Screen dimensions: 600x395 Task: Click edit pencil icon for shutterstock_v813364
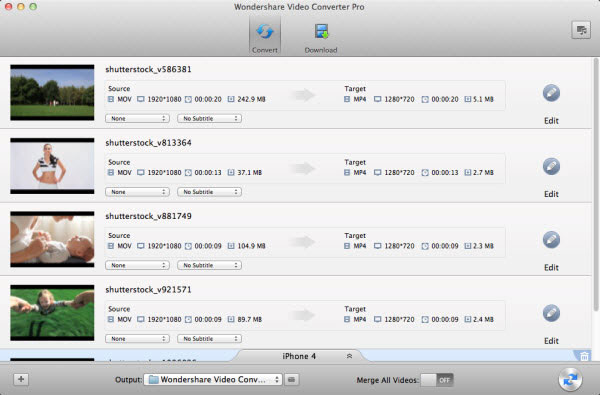pos(551,166)
